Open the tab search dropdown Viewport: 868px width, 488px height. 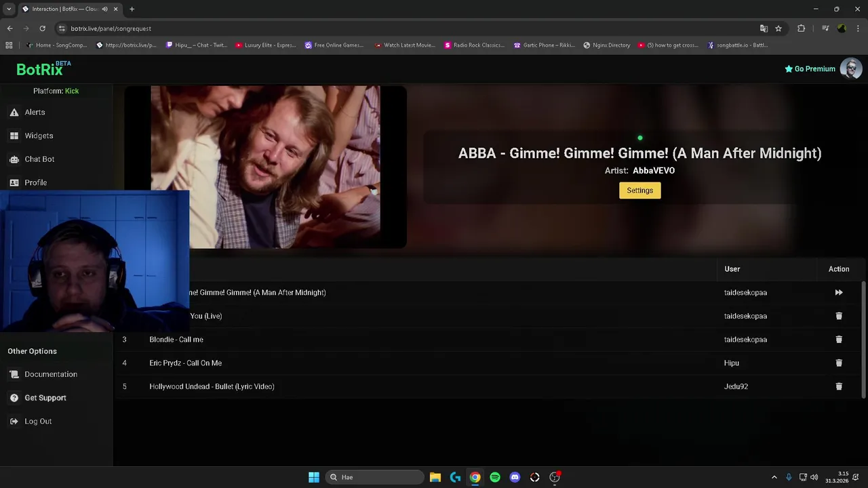point(9,9)
